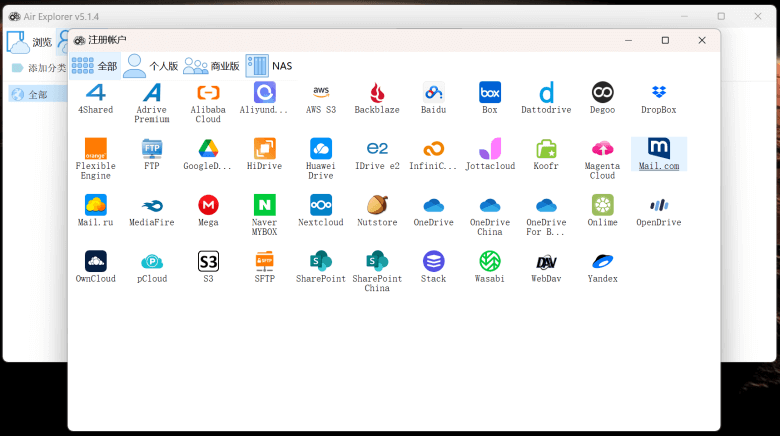This screenshot has height=436, width=780.
Task: Select generic S3 storage icon
Action: pyautogui.click(x=208, y=261)
